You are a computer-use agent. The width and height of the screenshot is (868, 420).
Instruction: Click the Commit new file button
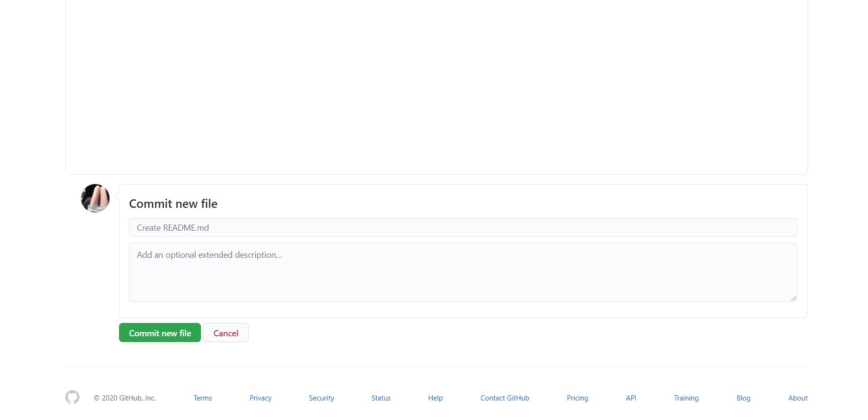click(160, 333)
